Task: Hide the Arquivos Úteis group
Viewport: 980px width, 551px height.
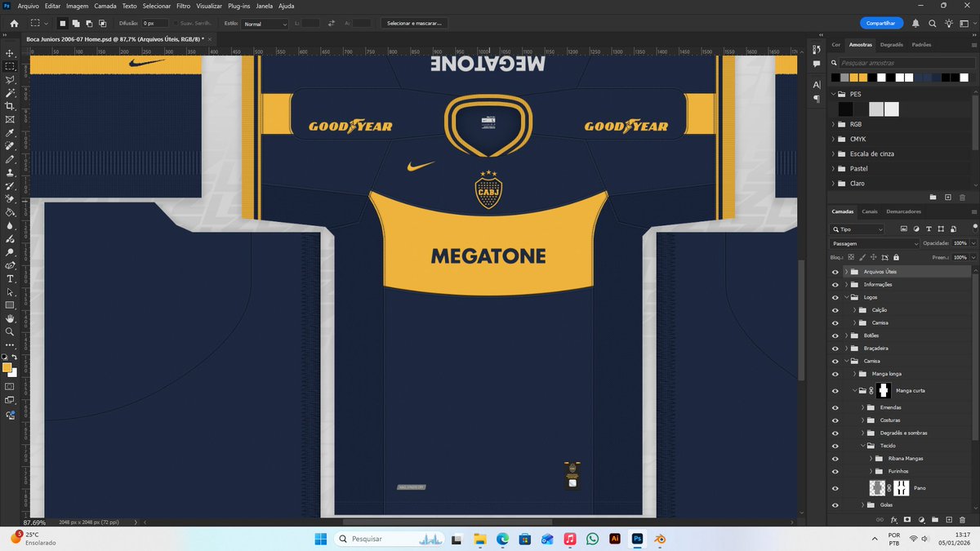Action: click(835, 271)
